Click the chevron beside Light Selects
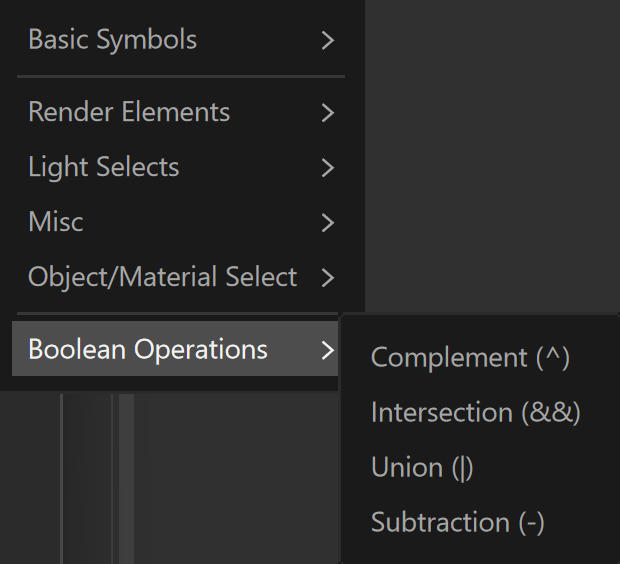 [x=328, y=168]
